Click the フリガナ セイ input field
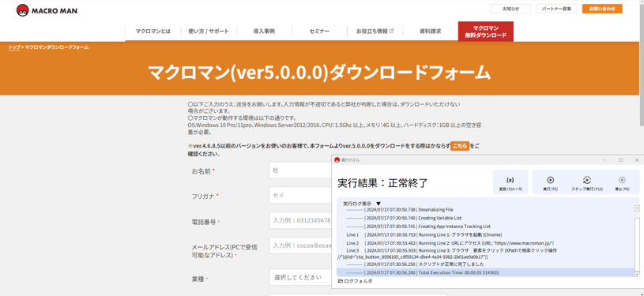This screenshot has height=296, width=644. click(300, 195)
